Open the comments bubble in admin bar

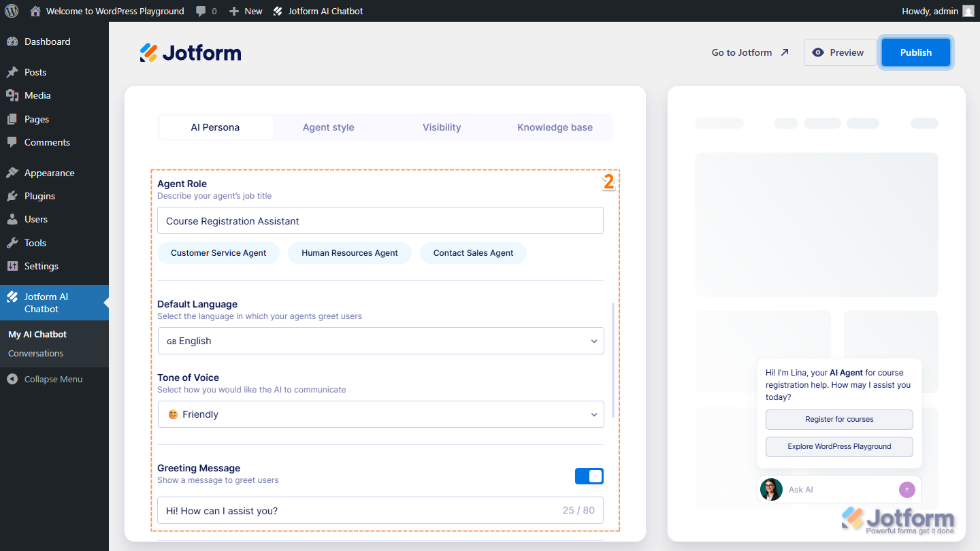pos(201,12)
